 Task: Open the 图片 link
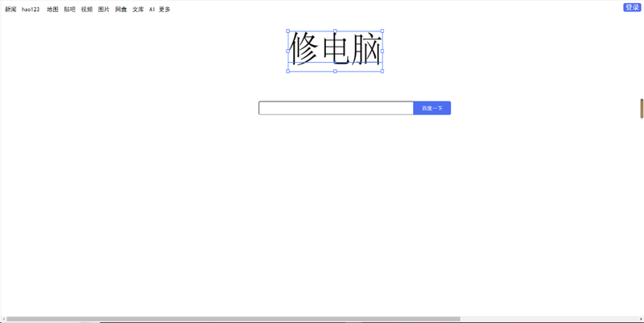click(x=104, y=10)
